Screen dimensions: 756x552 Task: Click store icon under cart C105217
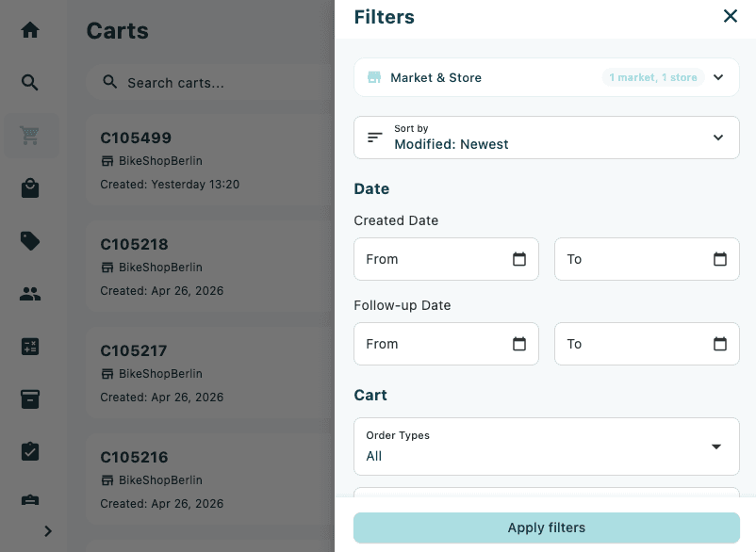pyautogui.click(x=107, y=374)
